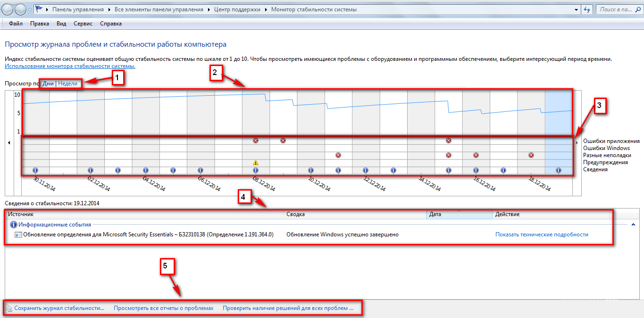Click the Back navigation arrow button
Screen dimensions: 644x318
click(8, 9)
